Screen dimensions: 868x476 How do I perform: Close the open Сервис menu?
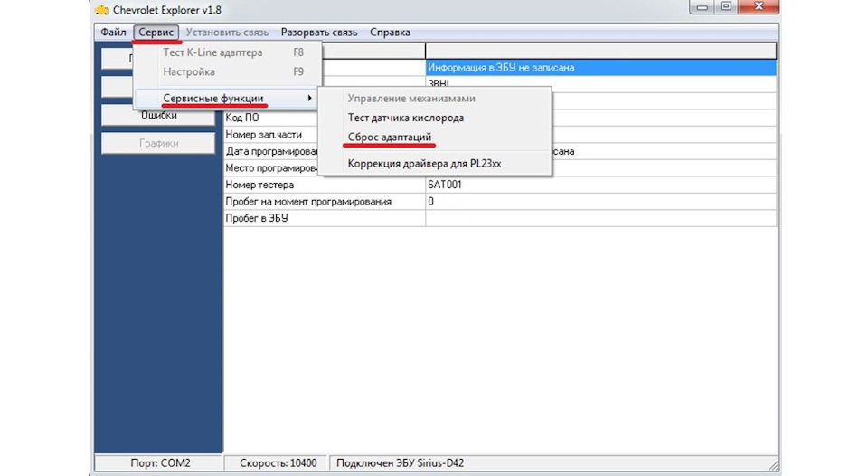pos(156,33)
